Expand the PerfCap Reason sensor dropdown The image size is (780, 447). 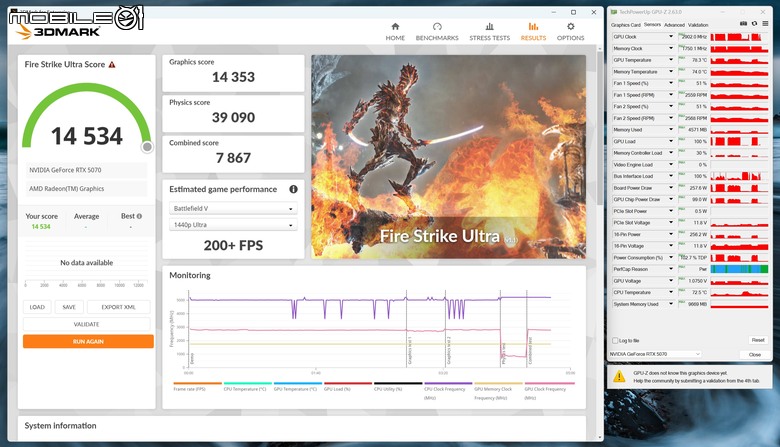[671, 269]
